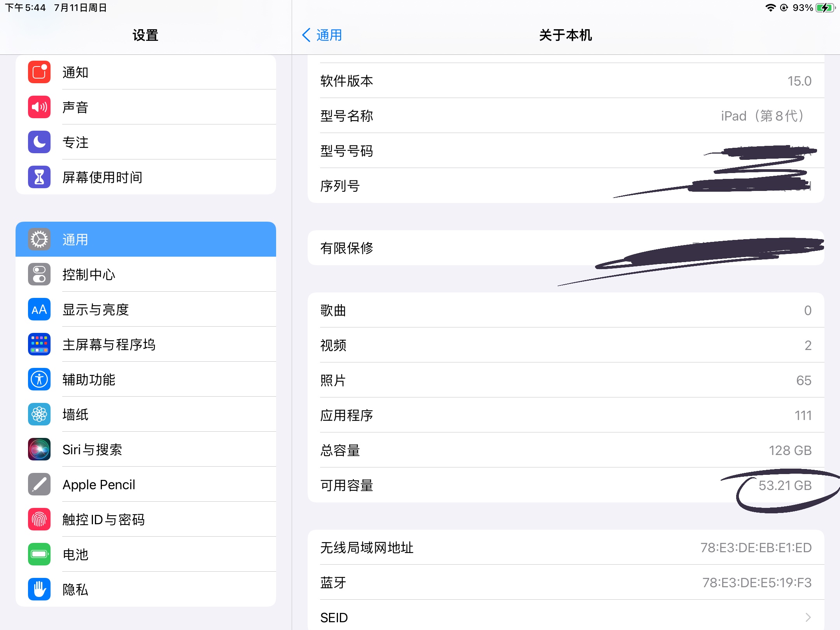Tap the green Battery icon
840x630 pixels.
(x=39, y=555)
